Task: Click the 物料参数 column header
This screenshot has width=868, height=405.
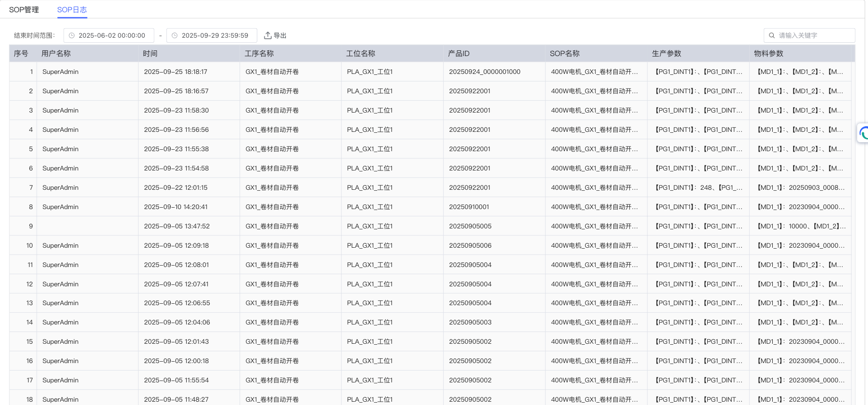Action: (769, 54)
